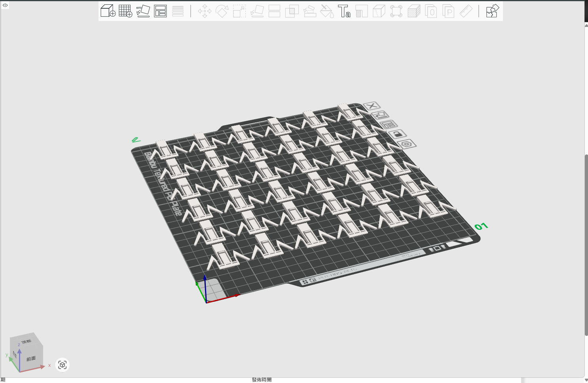Select the Scale tool
The image size is (588, 383).
(x=239, y=11)
